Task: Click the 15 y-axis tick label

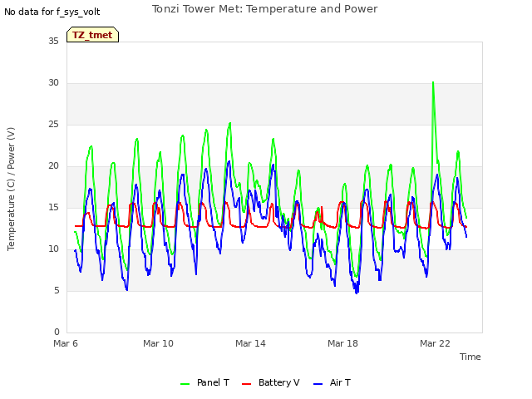Action: click(53, 207)
